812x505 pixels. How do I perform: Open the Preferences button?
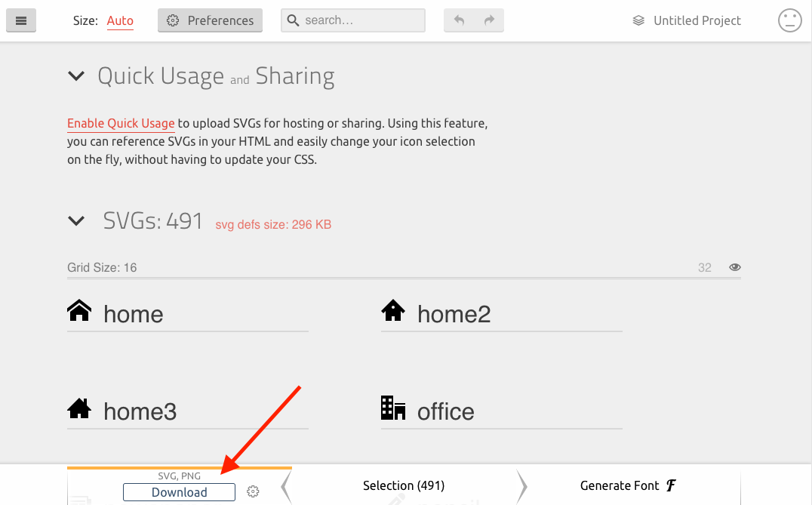pyautogui.click(x=211, y=20)
